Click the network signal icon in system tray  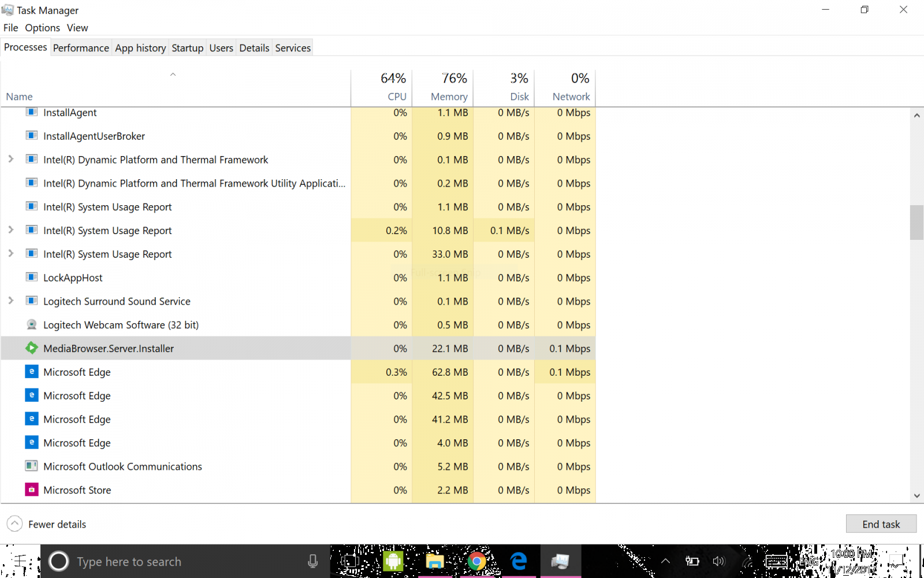click(x=747, y=561)
